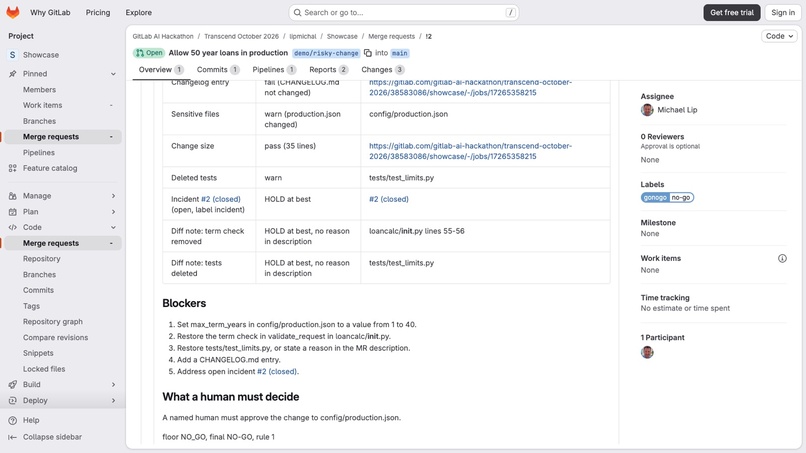Open the main target branch link
The image size is (806, 453).
click(x=399, y=53)
